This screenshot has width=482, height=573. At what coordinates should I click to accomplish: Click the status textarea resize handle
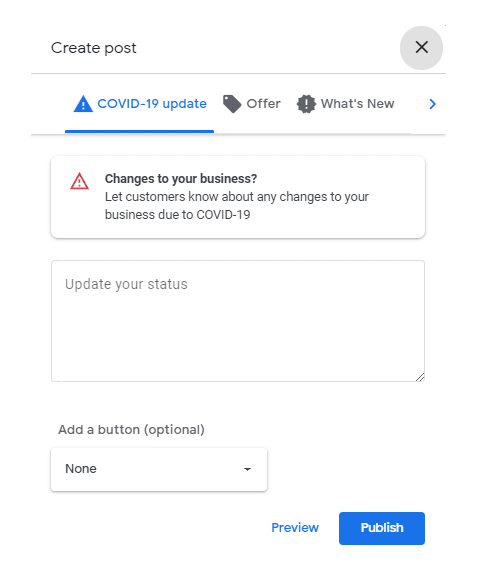click(420, 377)
